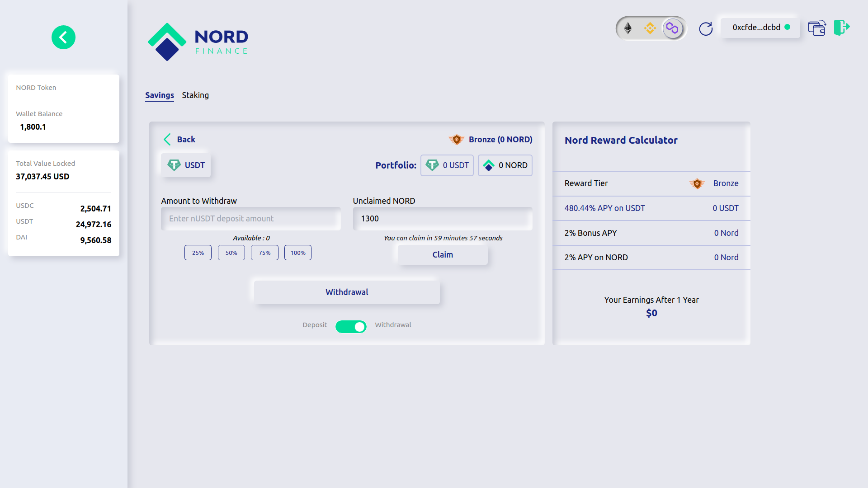Click the Portfolio: label
This screenshot has height=488, width=868.
(x=396, y=165)
